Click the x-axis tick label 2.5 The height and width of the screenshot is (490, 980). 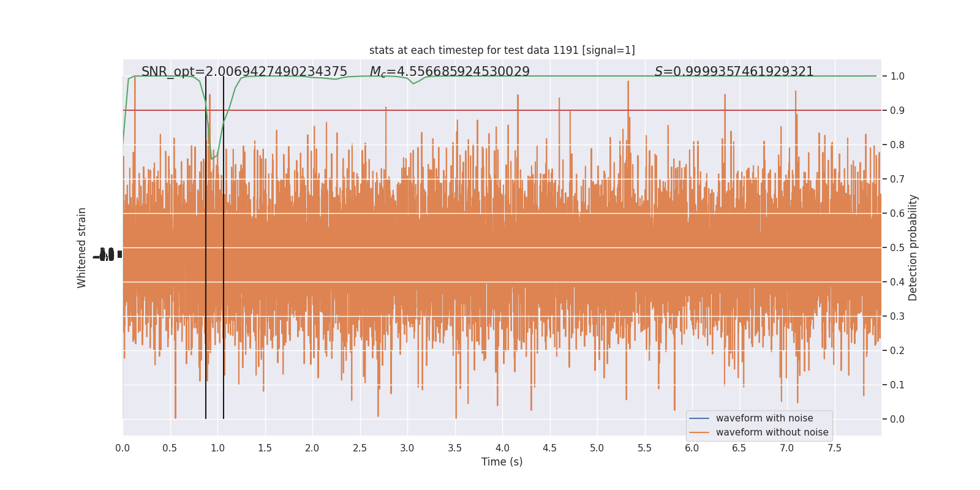point(360,448)
